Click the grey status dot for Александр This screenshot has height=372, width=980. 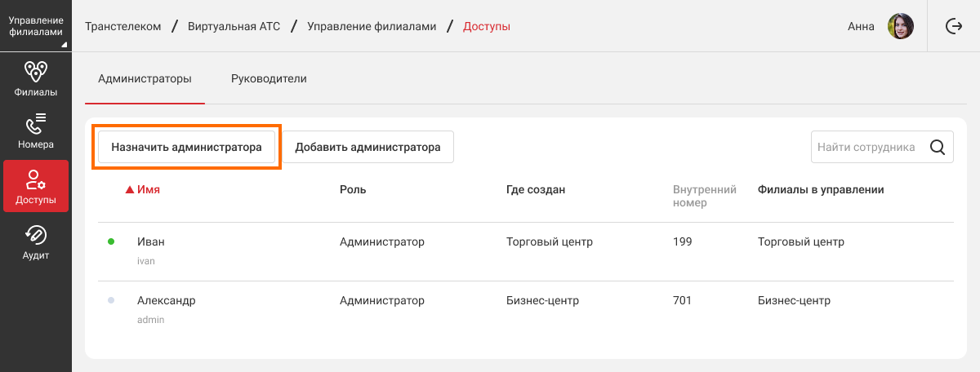[x=111, y=301]
